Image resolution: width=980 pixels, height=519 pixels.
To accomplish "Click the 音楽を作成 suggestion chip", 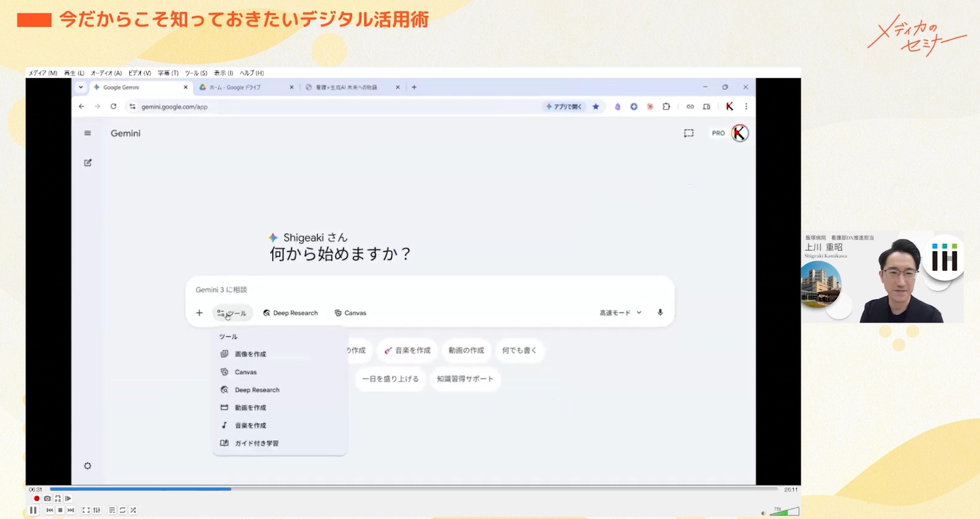I will pos(407,350).
